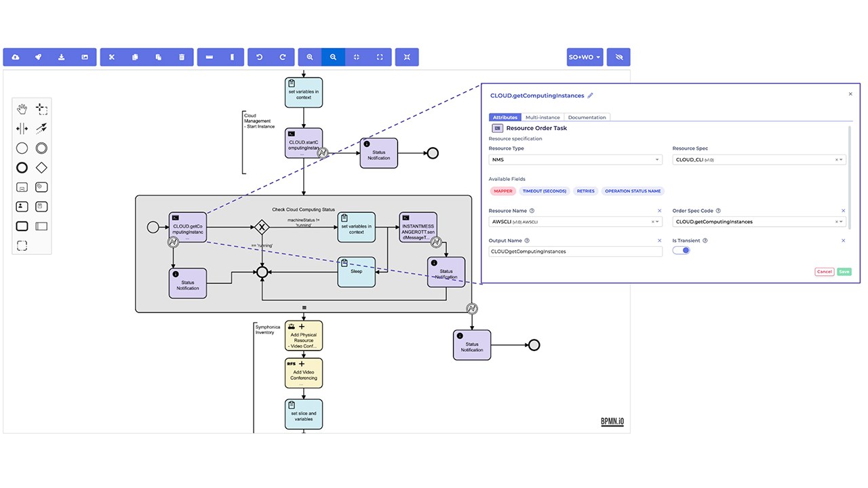868x488 pixels.
Task: Select the Add Video Conferencing task node
Action: (304, 373)
